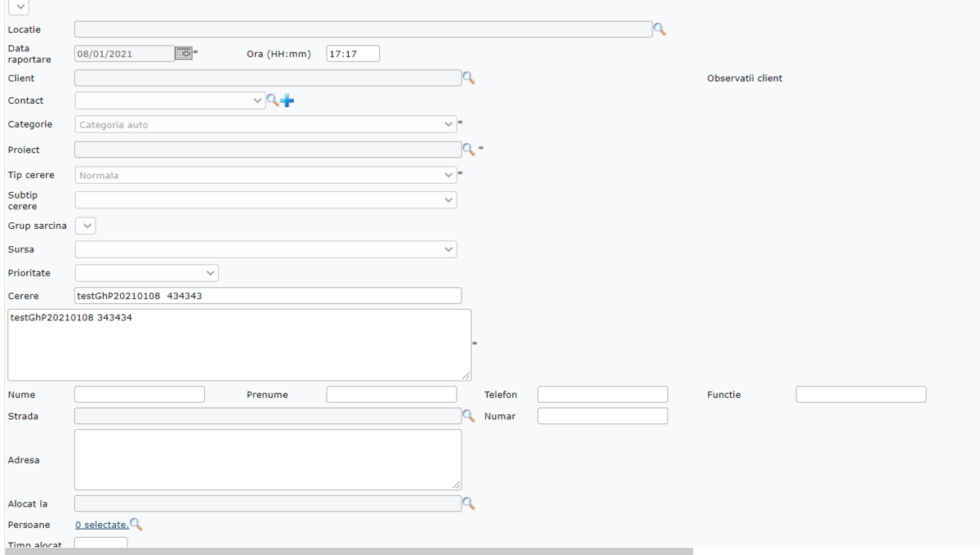The width and height of the screenshot is (980, 555).
Task: Select a Prioritate from the dropdown
Action: 146,273
